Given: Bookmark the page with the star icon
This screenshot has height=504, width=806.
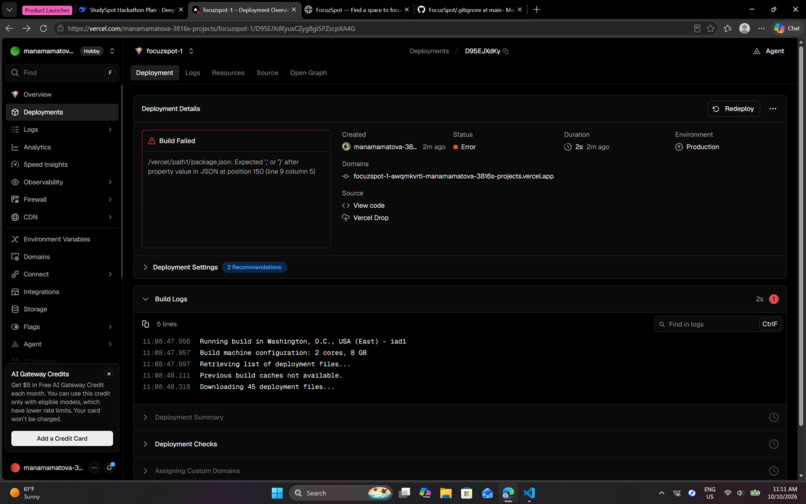Looking at the screenshot, I should [x=711, y=28].
